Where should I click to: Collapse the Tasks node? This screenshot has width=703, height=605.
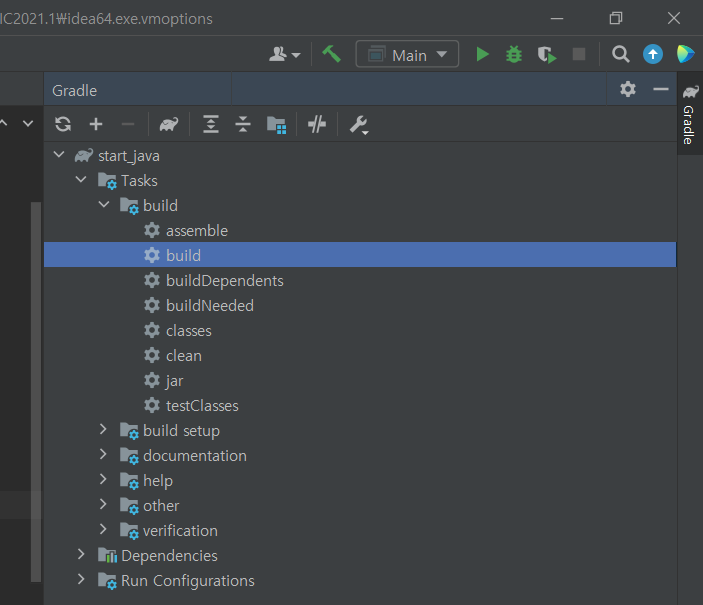coord(81,179)
